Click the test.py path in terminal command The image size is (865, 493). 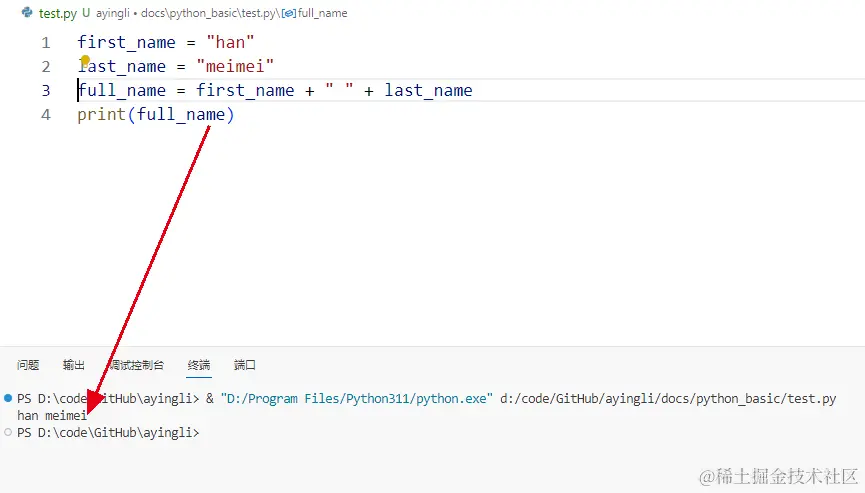668,399
